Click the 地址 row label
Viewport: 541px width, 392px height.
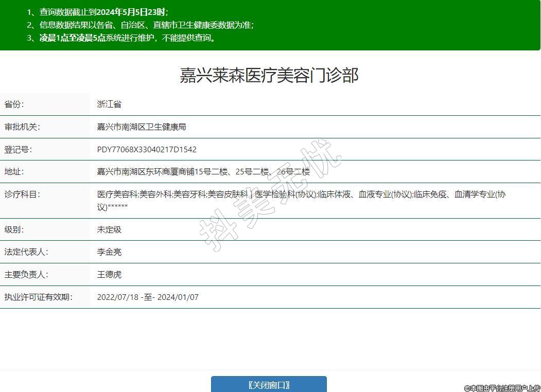[14, 171]
